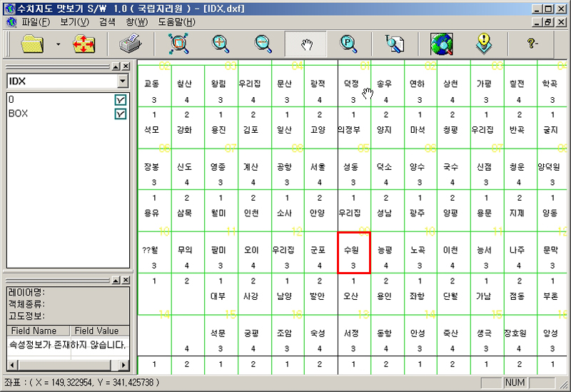The width and height of the screenshot is (571, 392).
Task: Click the Field Value column header
Action: click(x=100, y=331)
